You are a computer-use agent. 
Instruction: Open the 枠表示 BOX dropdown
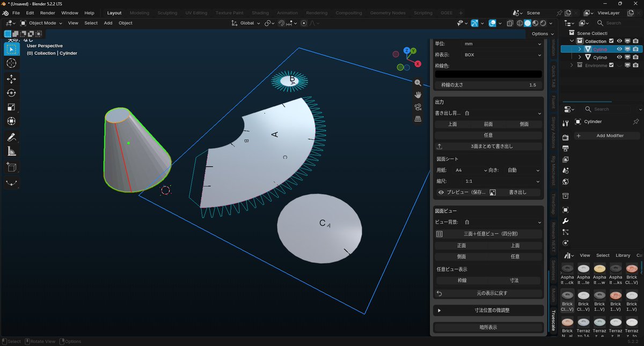[x=502, y=55]
